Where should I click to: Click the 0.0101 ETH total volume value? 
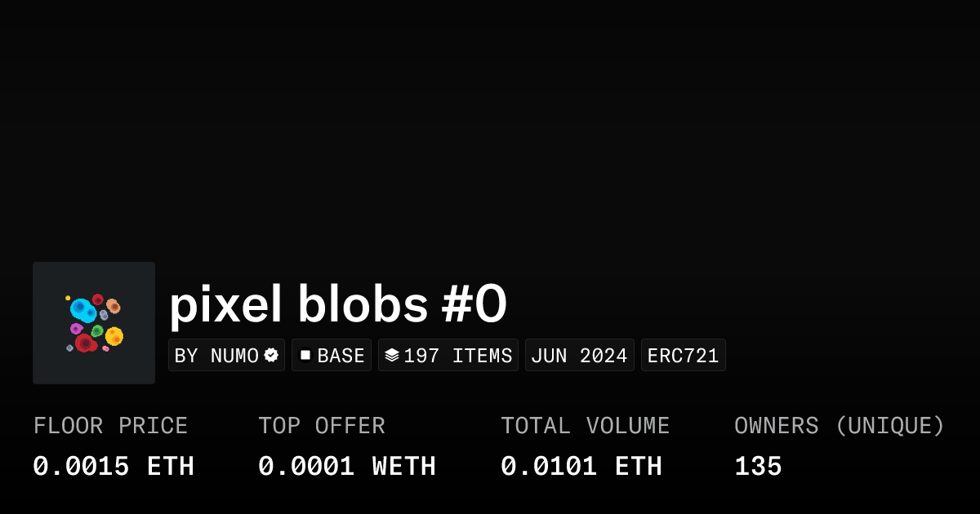[x=581, y=467]
